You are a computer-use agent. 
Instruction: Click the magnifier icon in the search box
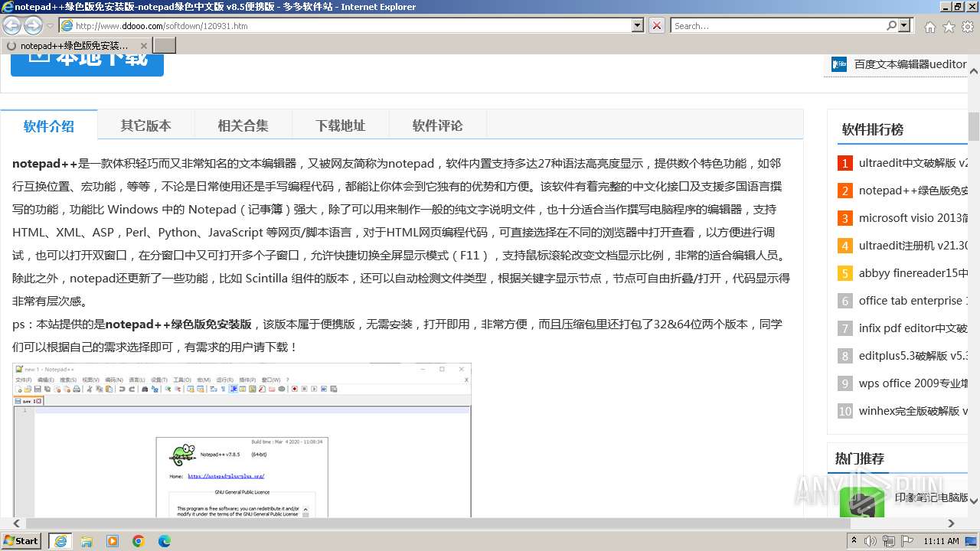[891, 25]
